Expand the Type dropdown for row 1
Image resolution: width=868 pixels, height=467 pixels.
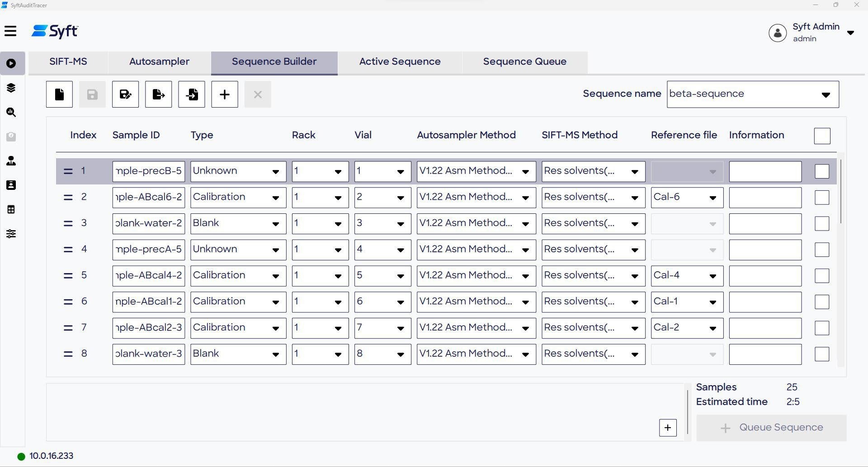point(275,171)
